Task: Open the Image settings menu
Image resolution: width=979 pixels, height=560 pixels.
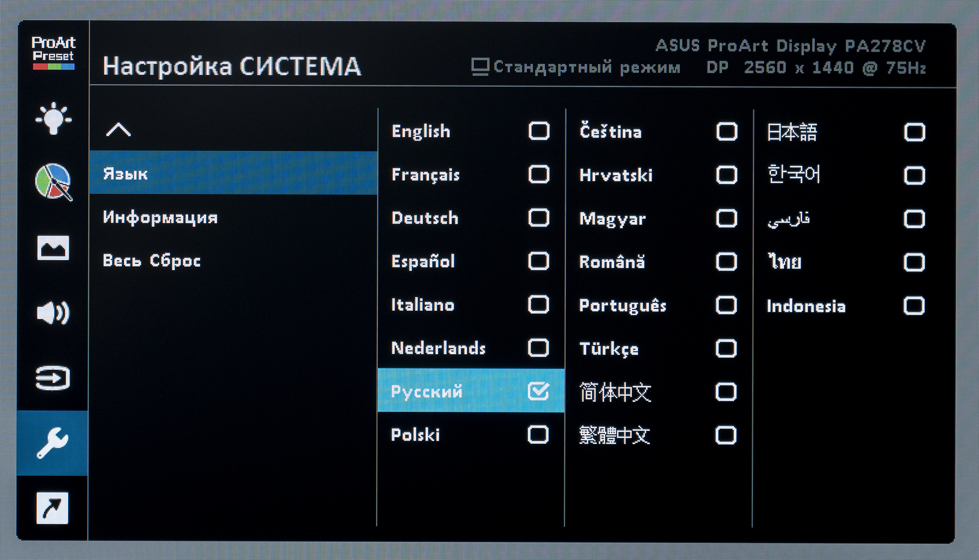Action: tap(53, 247)
